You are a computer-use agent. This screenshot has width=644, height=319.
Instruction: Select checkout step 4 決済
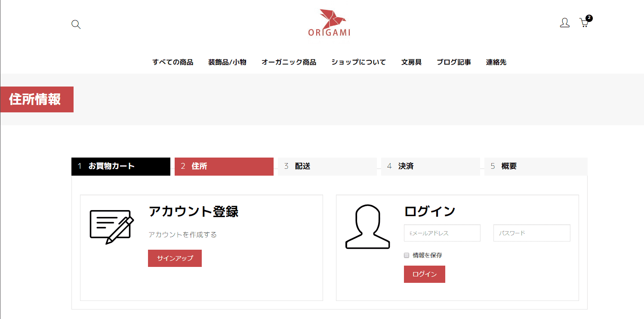[431, 167]
